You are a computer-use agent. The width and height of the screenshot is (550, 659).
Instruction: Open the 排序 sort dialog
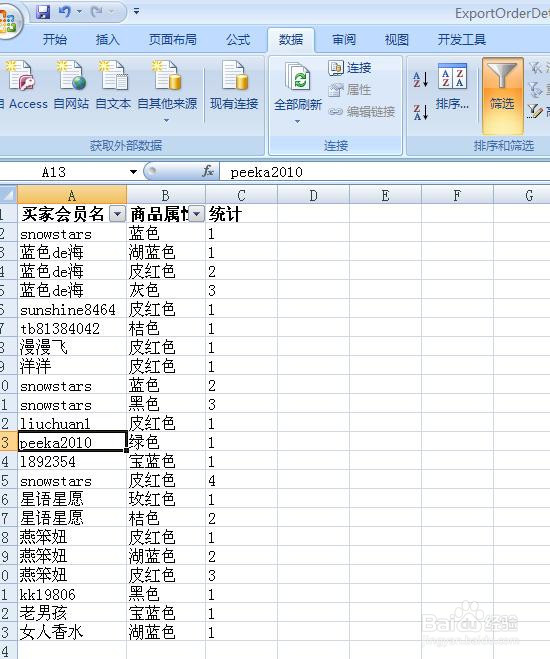(x=452, y=87)
